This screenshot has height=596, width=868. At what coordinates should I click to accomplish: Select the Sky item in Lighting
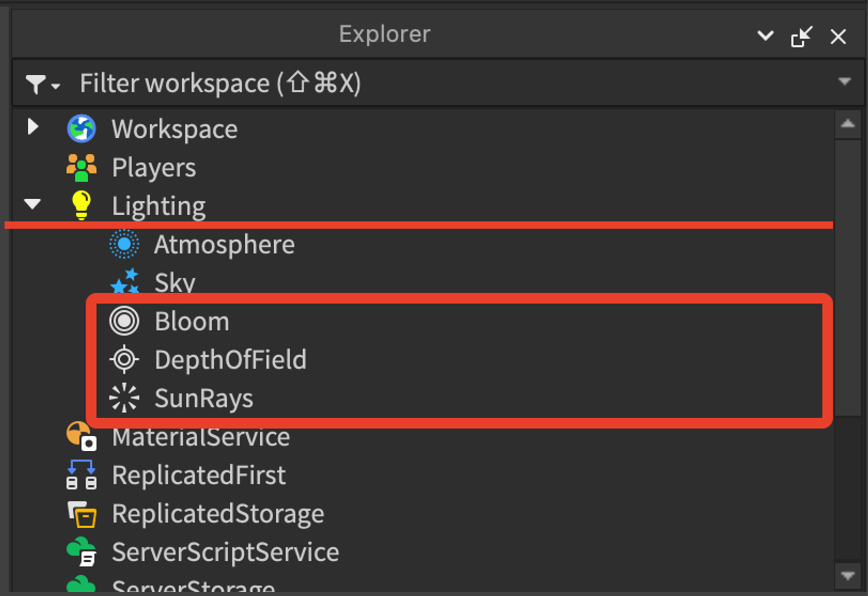pyautogui.click(x=175, y=283)
